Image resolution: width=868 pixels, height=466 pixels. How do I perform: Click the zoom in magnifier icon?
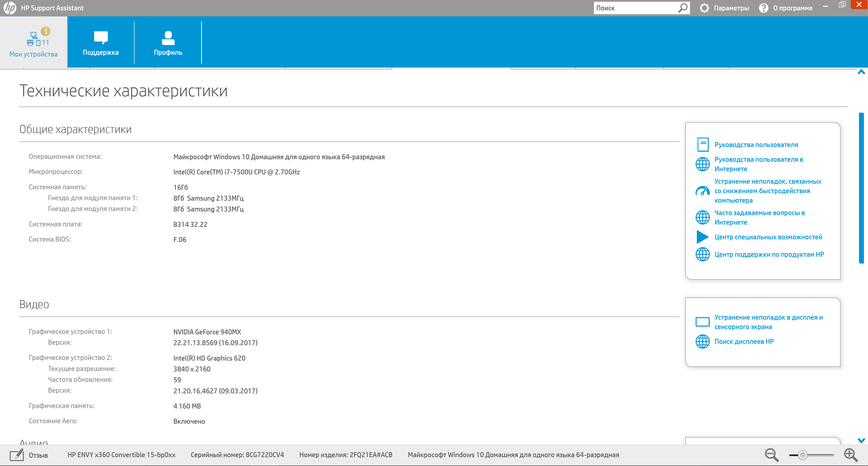click(x=850, y=455)
